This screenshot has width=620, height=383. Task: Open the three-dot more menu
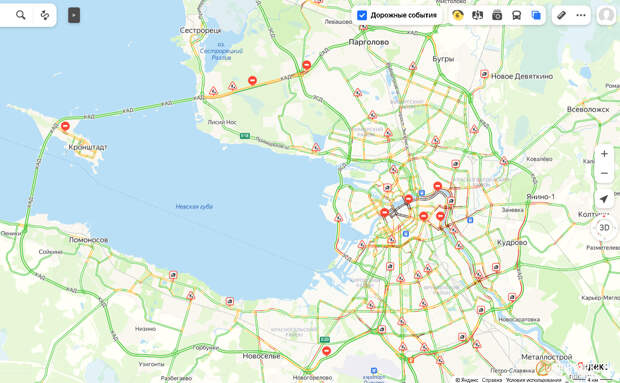click(581, 15)
